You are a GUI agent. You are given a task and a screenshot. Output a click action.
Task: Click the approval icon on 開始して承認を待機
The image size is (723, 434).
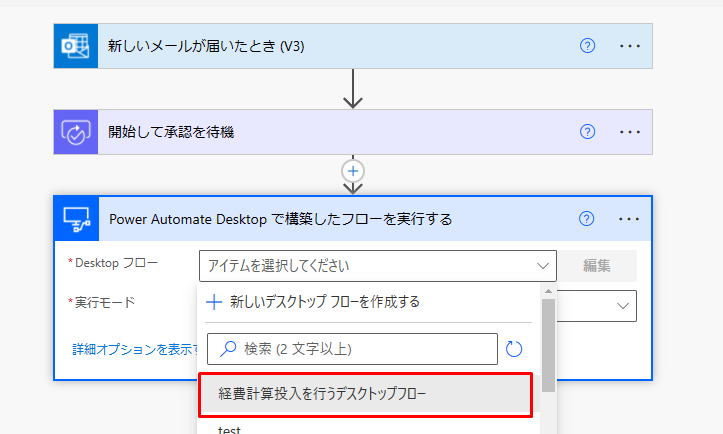click(x=76, y=132)
